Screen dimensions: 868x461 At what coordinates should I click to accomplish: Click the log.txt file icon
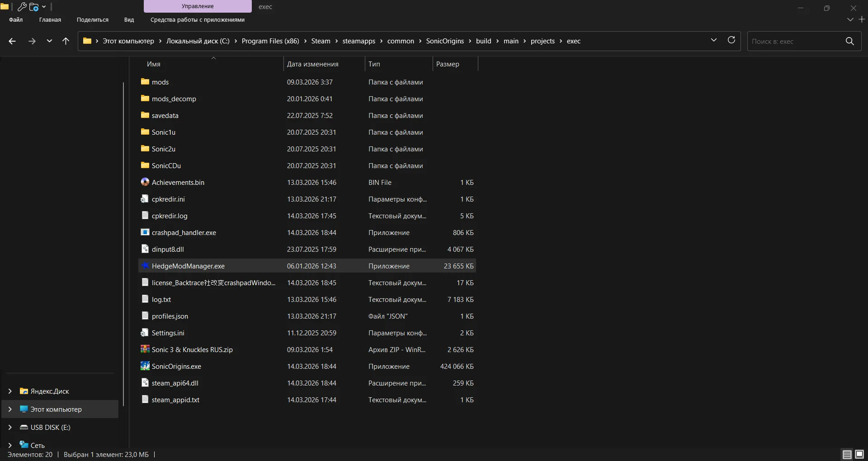145,299
